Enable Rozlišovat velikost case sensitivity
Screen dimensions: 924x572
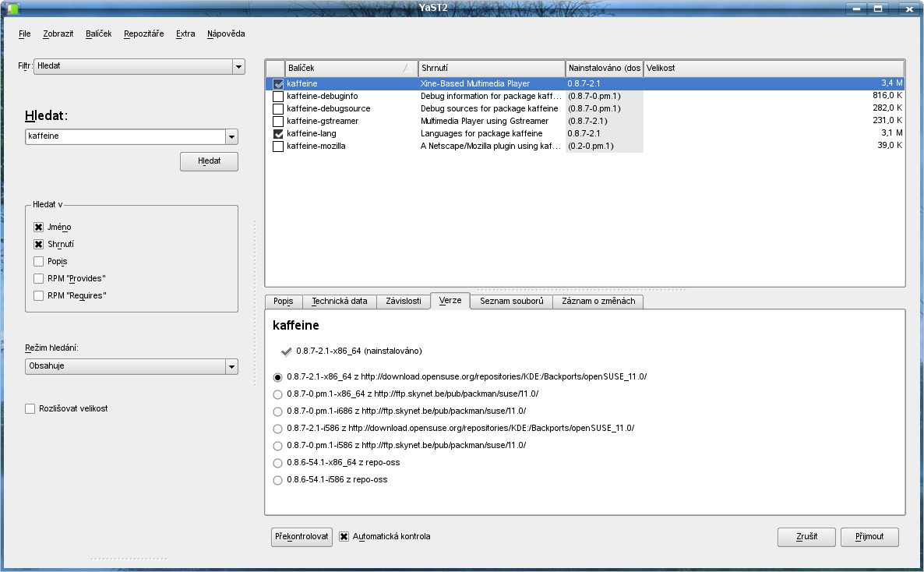pos(30,408)
